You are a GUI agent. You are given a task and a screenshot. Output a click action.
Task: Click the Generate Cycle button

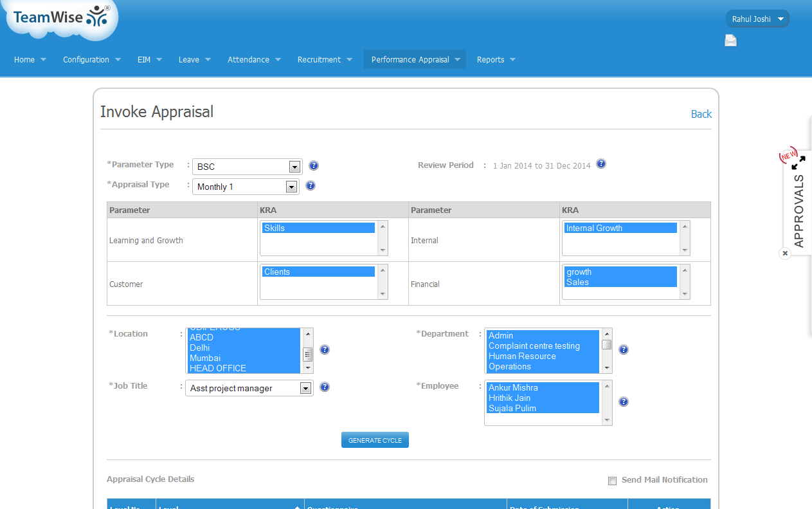pyautogui.click(x=375, y=440)
